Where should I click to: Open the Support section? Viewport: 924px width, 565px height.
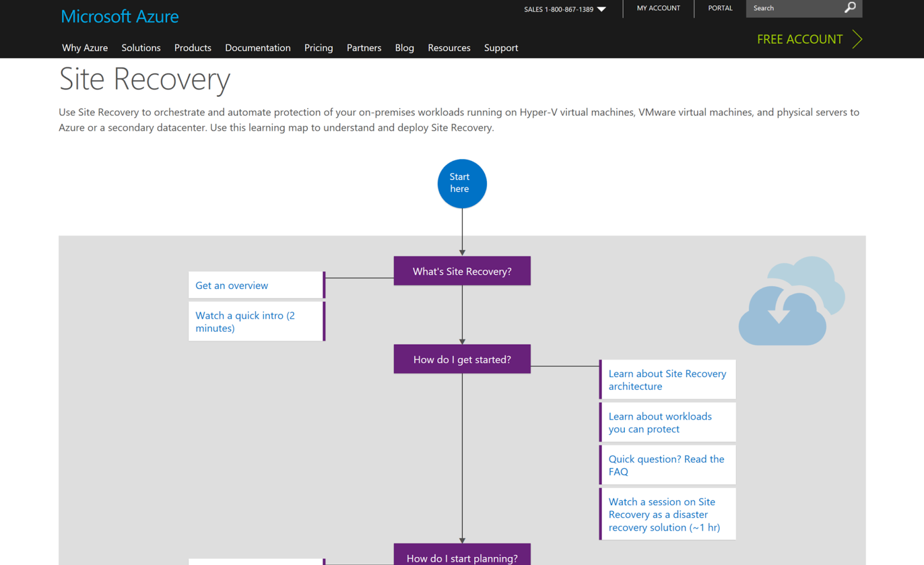pos(501,48)
